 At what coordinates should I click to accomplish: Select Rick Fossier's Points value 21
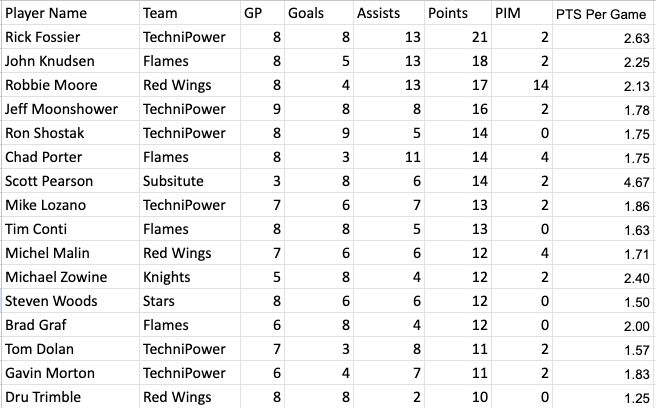[458, 37]
